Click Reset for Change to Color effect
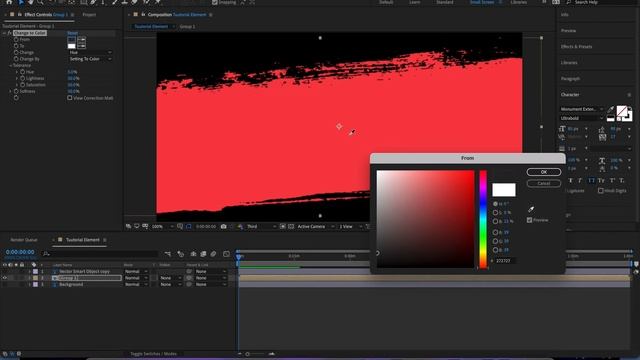The width and height of the screenshot is (640, 360). (73, 33)
